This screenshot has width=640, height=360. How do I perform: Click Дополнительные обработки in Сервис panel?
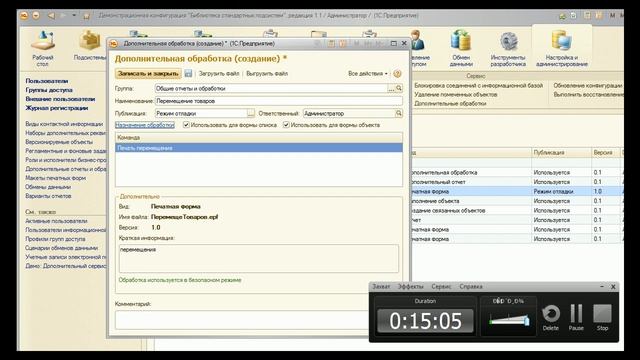tap(450, 103)
